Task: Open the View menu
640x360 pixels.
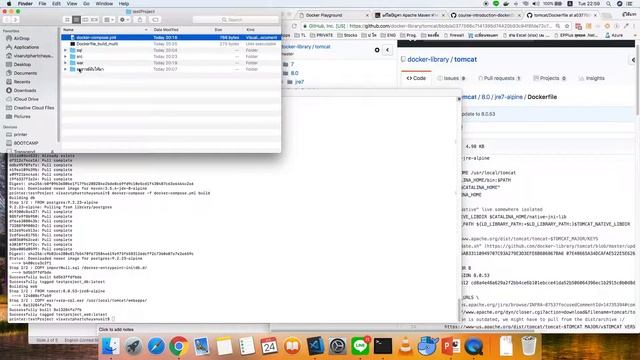Action: point(72,4)
